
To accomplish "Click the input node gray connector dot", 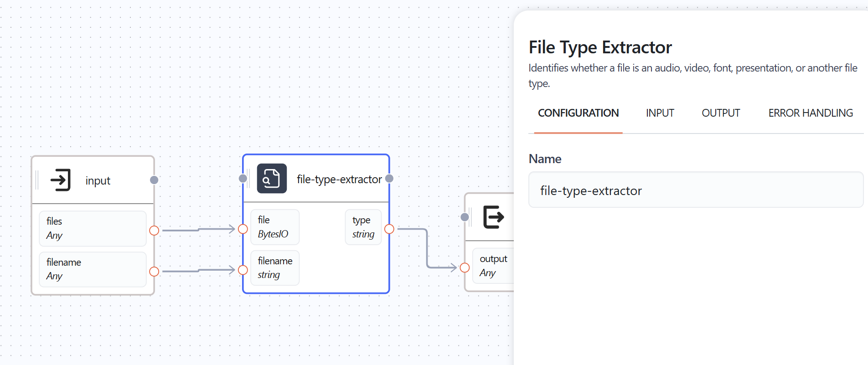I will pos(154,180).
